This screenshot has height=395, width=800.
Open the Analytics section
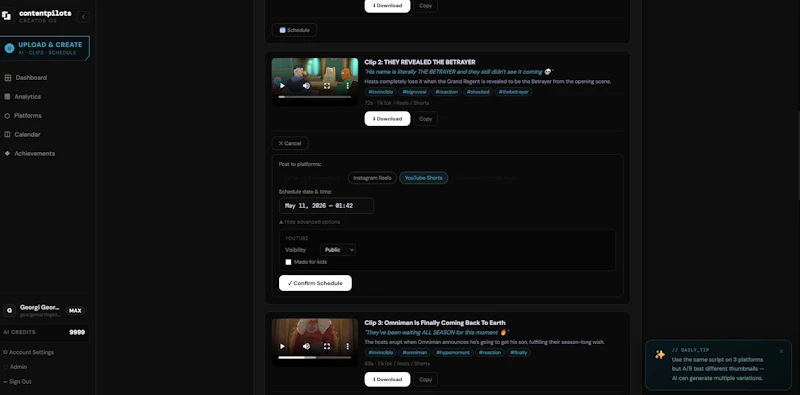pyautogui.click(x=28, y=96)
